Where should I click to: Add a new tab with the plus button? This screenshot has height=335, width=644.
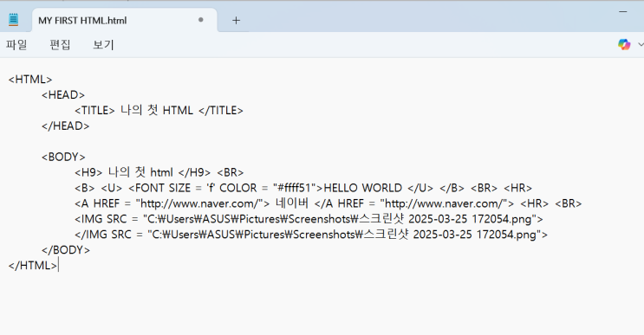click(236, 21)
